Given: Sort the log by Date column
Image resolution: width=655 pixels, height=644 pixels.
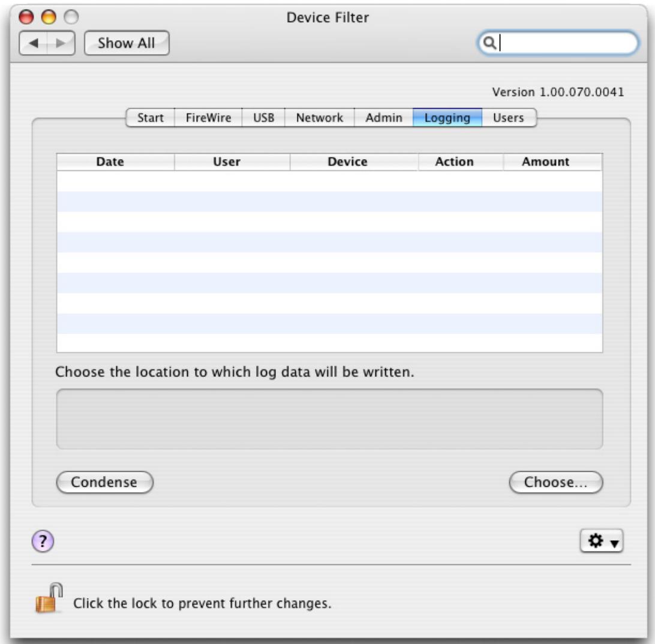Looking at the screenshot, I should (115, 161).
